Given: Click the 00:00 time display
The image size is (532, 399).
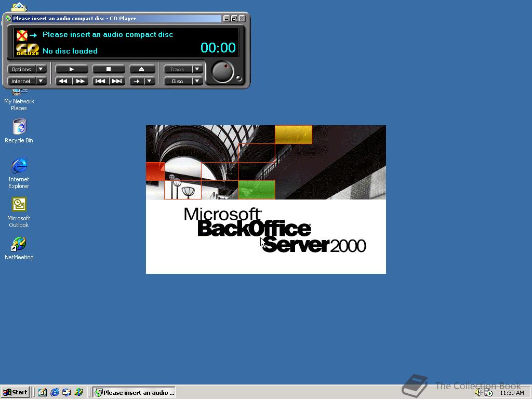Looking at the screenshot, I should [x=218, y=47].
